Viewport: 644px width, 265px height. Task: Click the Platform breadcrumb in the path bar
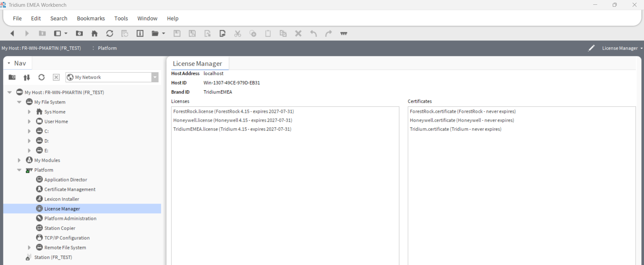tap(107, 48)
